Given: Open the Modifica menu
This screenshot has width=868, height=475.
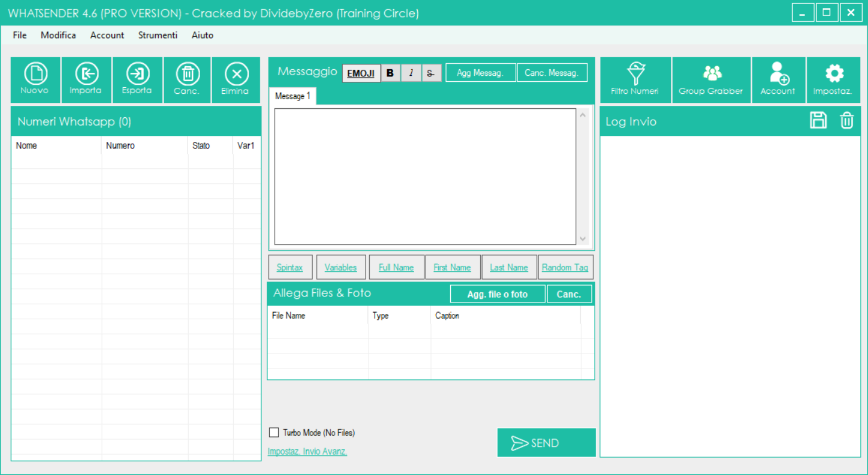Looking at the screenshot, I should point(58,35).
